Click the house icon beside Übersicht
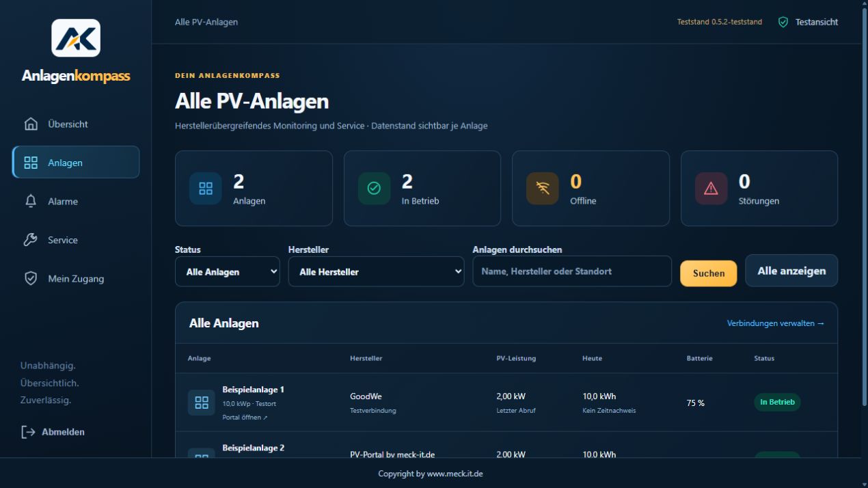The width and height of the screenshot is (868, 488). (x=31, y=124)
